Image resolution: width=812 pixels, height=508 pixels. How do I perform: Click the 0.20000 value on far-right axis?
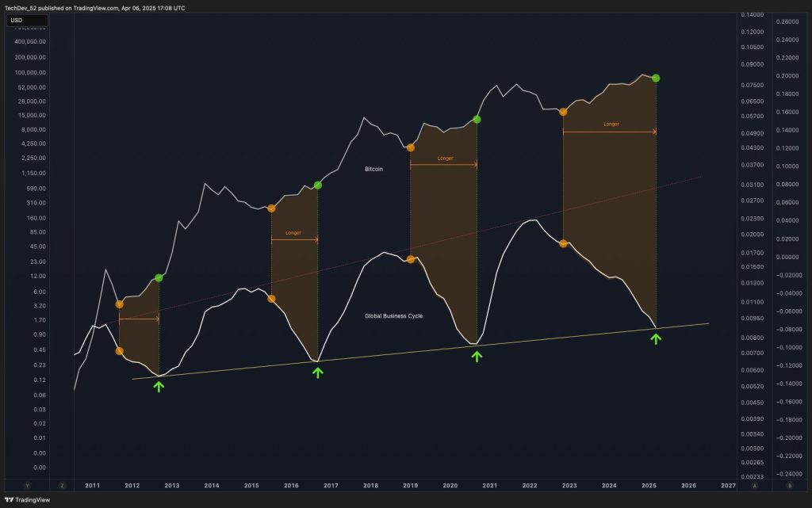tap(787, 76)
